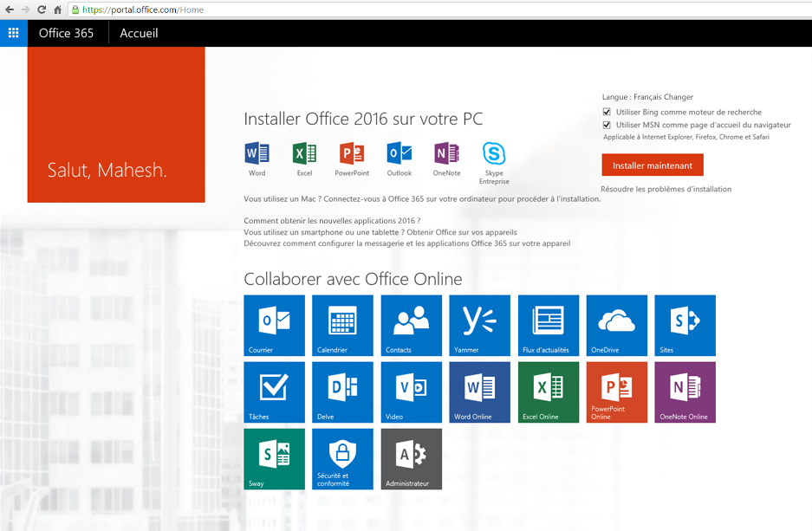Launch Excel Online tile
This screenshot has width=812, height=531.
[549, 392]
